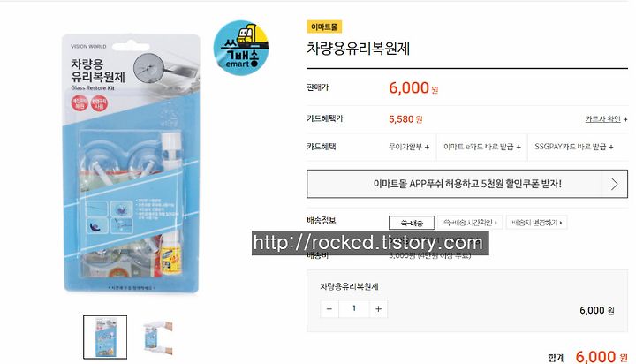Screen dimensions: 636x364
Task: Expand 이마트 e카드 바로 발급
Action: [482, 147]
